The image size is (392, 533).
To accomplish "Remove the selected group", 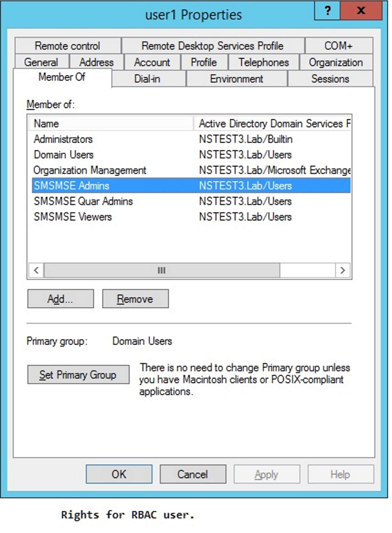I will pyautogui.click(x=135, y=299).
